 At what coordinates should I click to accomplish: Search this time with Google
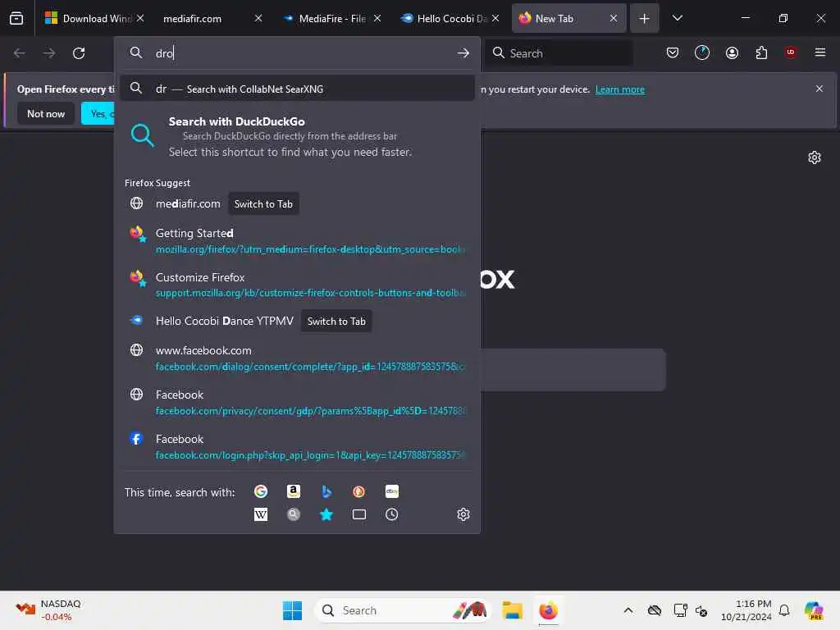(261, 491)
